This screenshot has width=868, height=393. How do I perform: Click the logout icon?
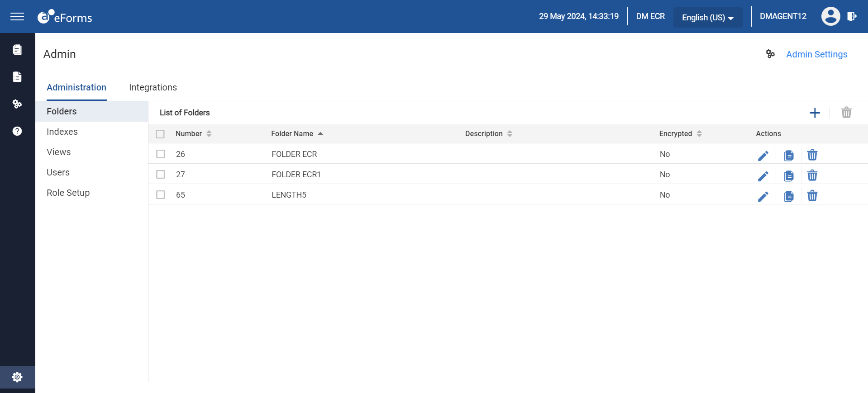click(852, 16)
